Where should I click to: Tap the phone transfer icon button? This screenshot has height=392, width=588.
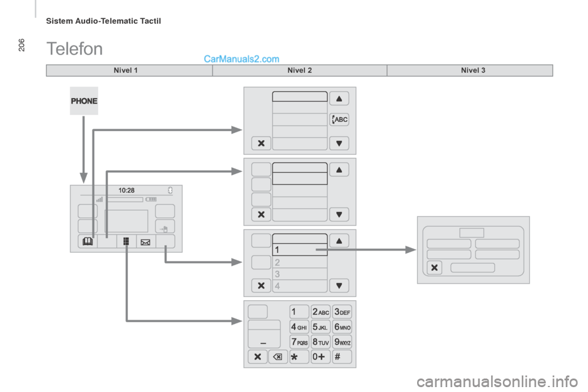165,227
